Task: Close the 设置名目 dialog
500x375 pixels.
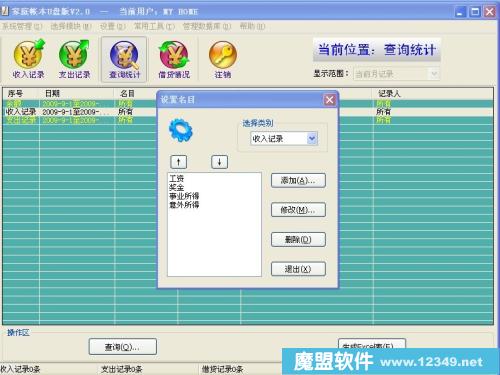Action: (329, 100)
